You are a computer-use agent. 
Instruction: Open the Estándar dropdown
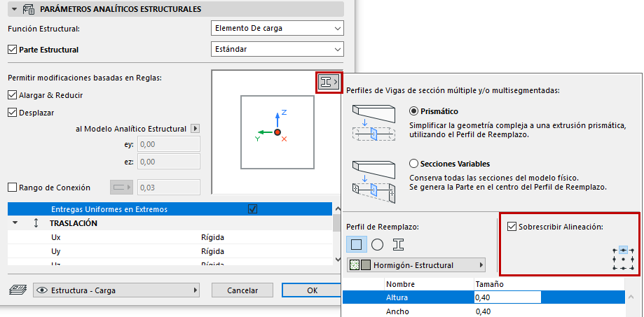point(277,50)
